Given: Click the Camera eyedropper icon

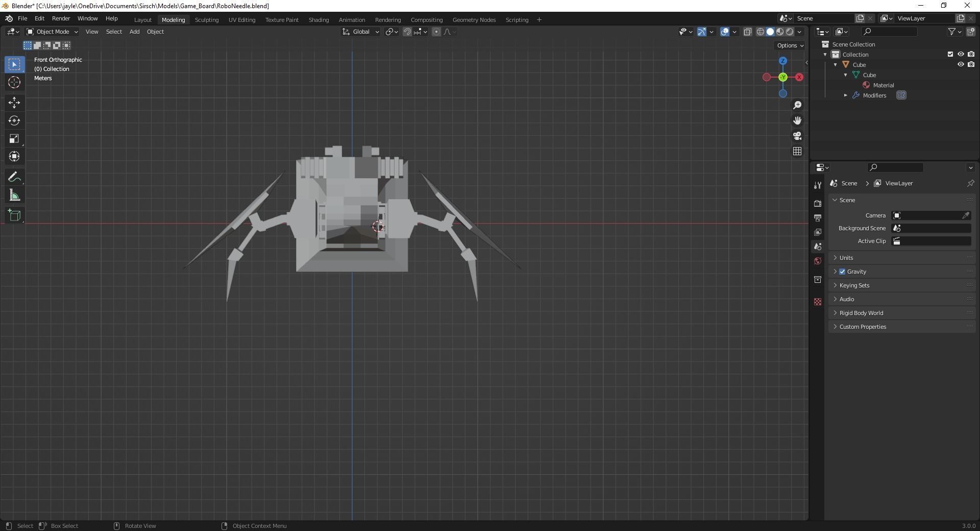Looking at the screenshot, I should tap(966, 215).
